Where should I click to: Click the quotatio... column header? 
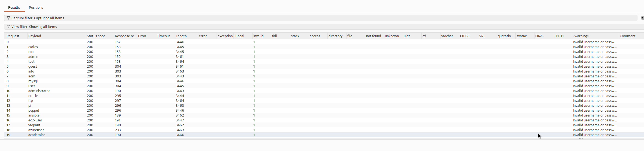506,36
